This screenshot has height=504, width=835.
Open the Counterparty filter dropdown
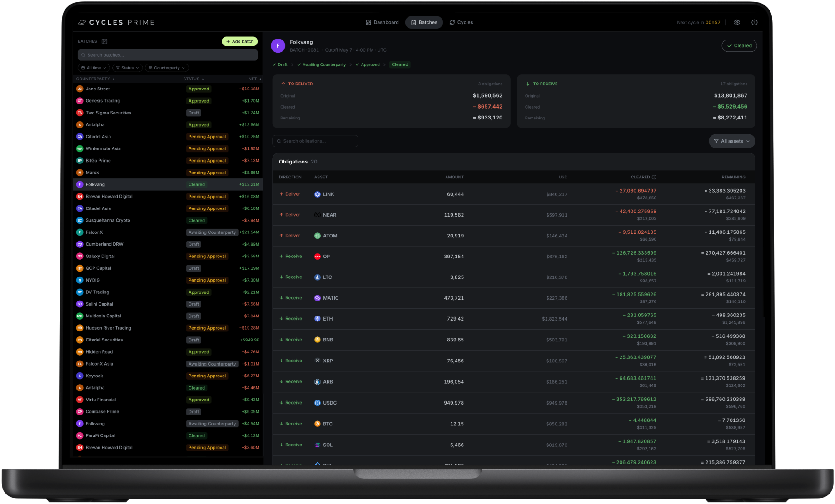click(167, 68)
